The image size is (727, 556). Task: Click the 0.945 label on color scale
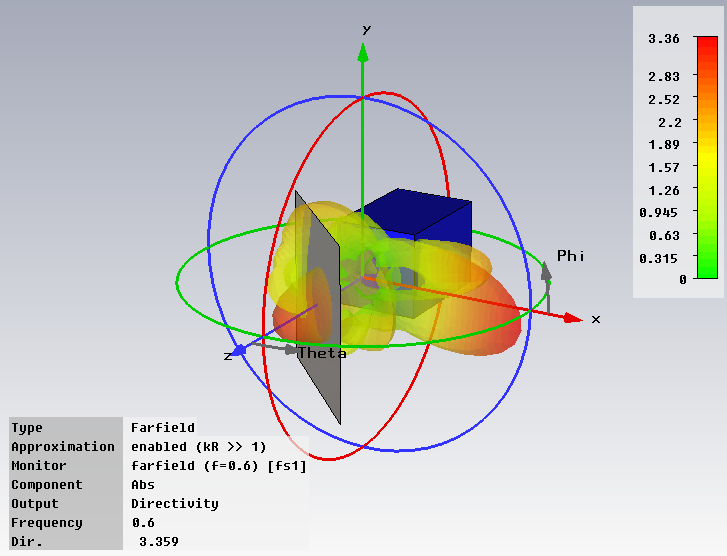pyautogui.click(x=658, y=212)
